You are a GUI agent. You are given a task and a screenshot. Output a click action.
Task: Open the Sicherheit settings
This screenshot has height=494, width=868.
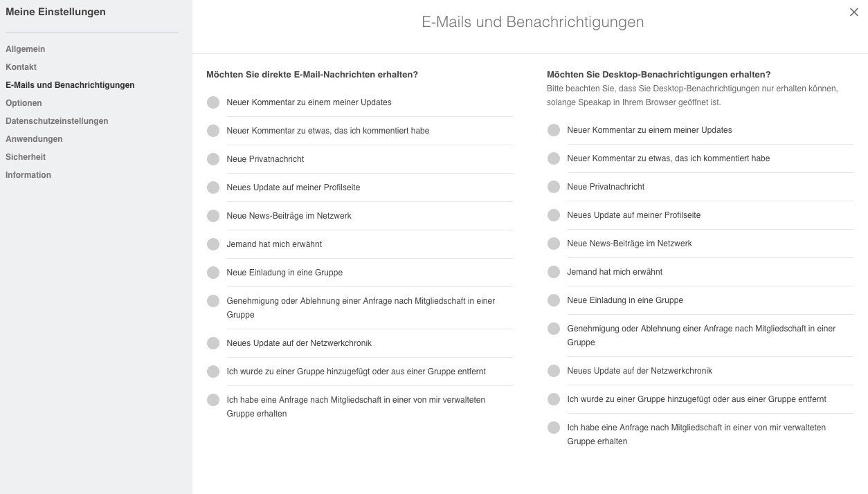click(26, 157)
